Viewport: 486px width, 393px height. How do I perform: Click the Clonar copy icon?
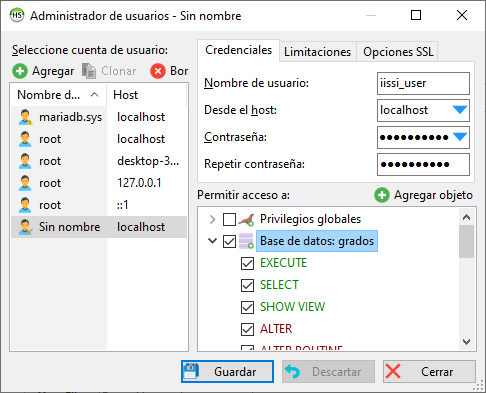[x=89, y=71]
